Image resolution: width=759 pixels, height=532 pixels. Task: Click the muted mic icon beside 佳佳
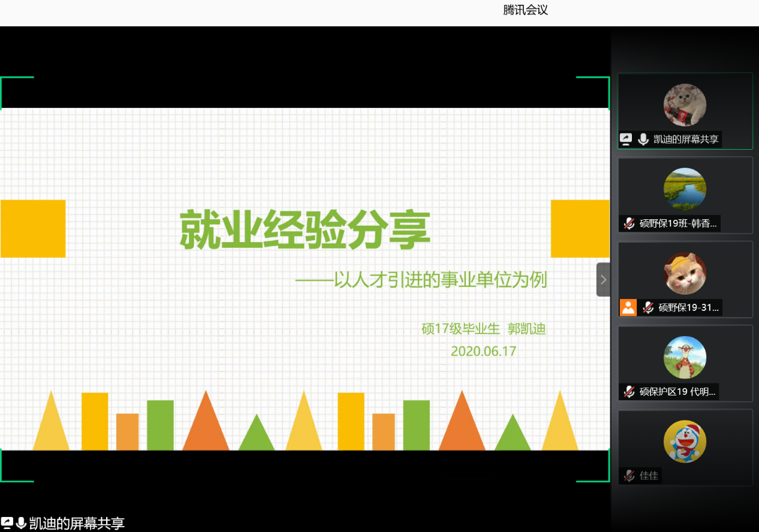tap(628, 476)
